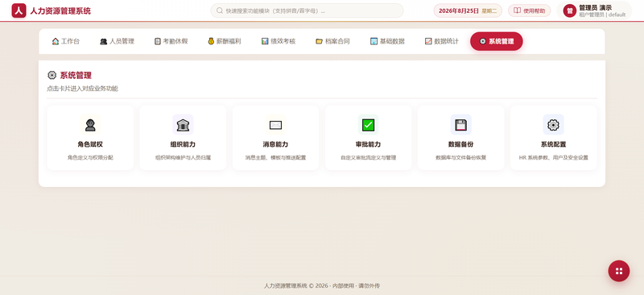Click the 系统管理 section heading text
Viewport: 644px width, 295px height.
(76, 75)
